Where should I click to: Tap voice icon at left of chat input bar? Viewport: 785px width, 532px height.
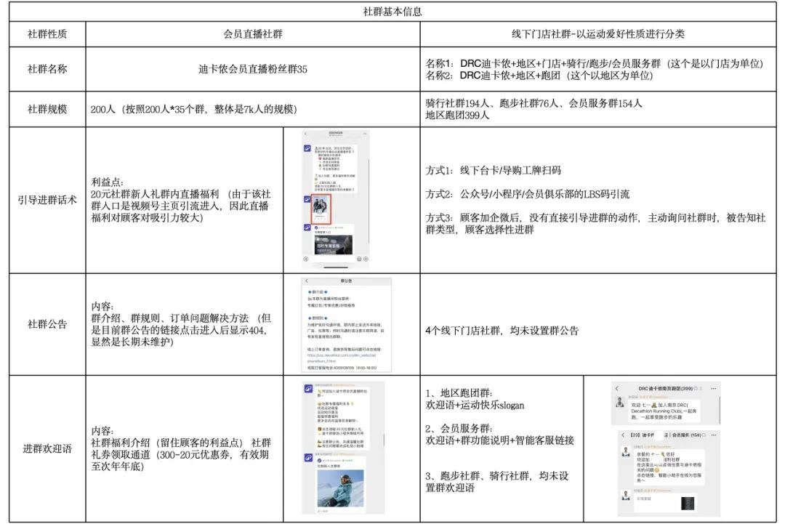point(306,259)
